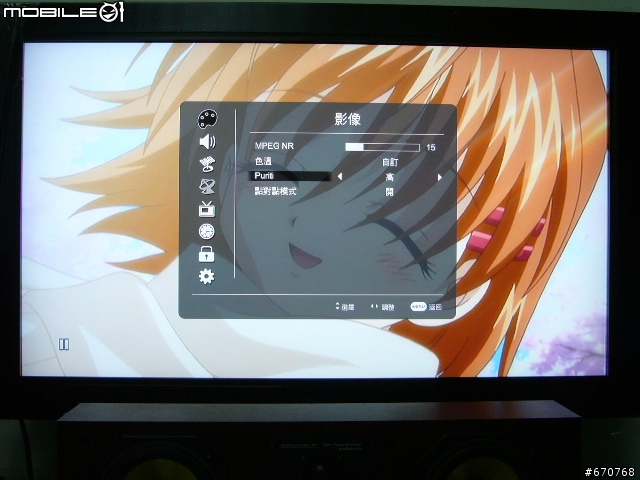Viewport: 640px width, 480px height.
Task: Click the 自訂 color temperature value
Action: click(x=390, y=162)
